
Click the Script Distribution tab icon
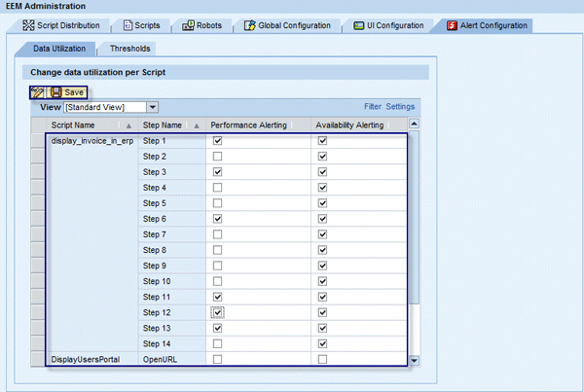pyautogui.click(x=28, y=25)
